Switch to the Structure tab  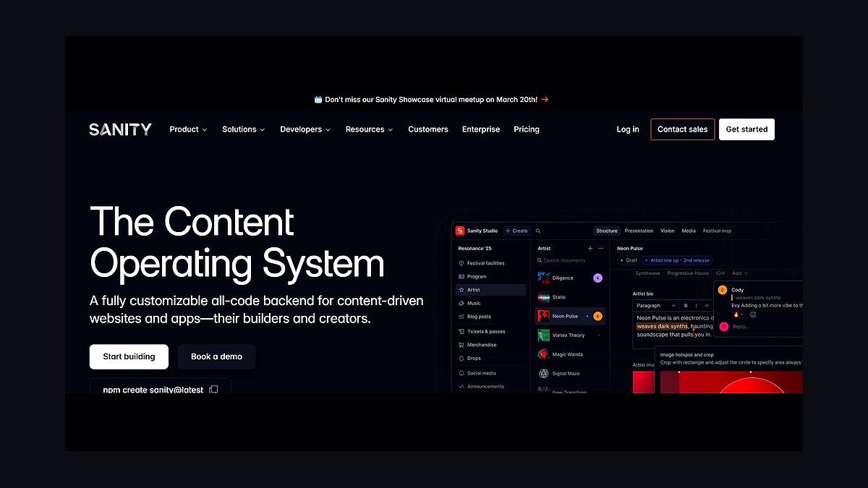coord(607,231)
